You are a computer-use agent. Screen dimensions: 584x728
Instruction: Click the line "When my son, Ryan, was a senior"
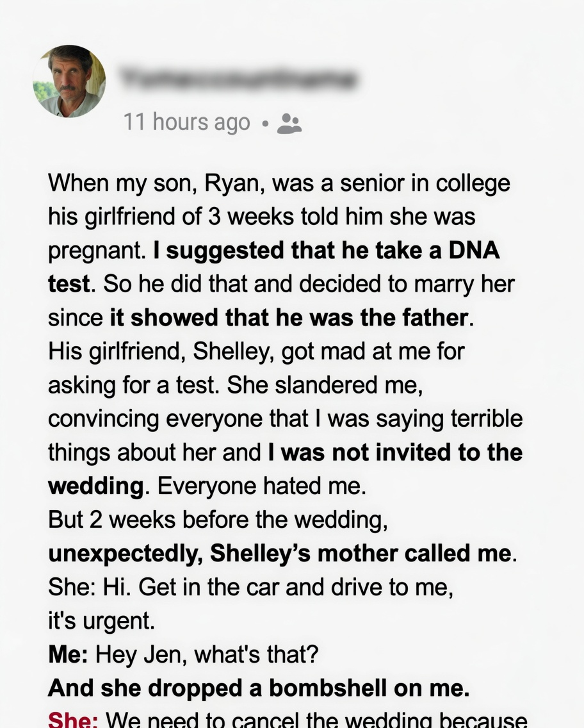[279, 183]
